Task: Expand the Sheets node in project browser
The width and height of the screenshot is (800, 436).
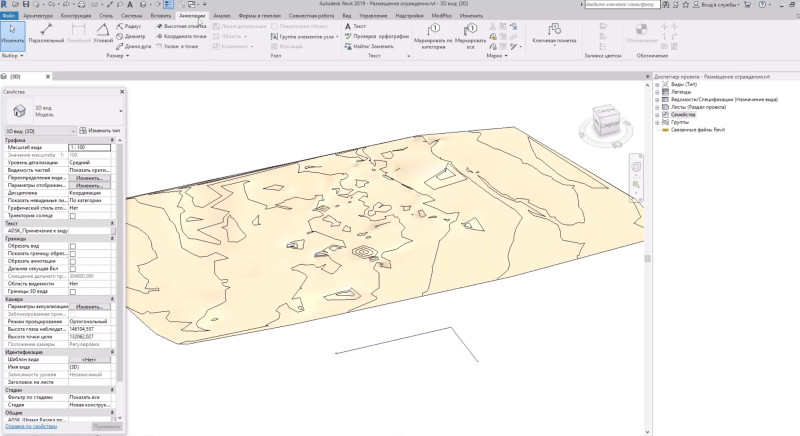Action: pyautogui.click(x=657, y=108)
